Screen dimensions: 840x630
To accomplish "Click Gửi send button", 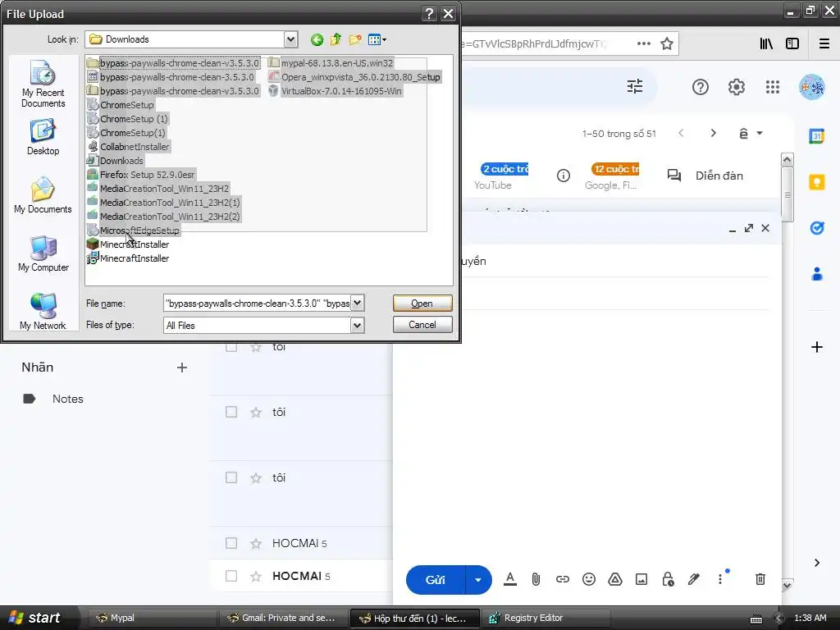I will point(436,580).
